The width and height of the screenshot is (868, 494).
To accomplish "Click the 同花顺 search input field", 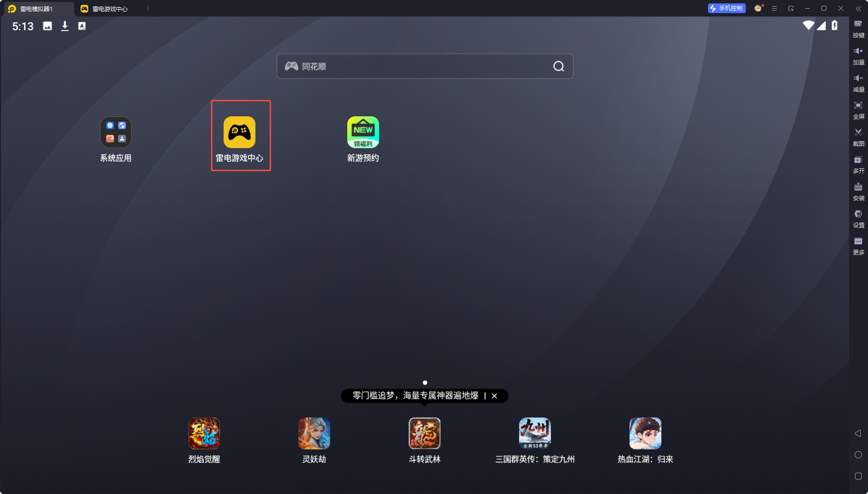I will [425, 66].
